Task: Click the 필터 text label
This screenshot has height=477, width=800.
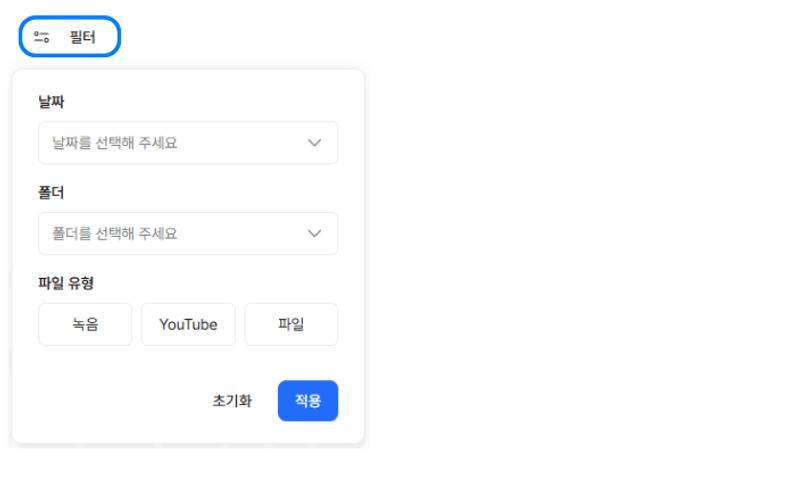Action: click(82, 37)
